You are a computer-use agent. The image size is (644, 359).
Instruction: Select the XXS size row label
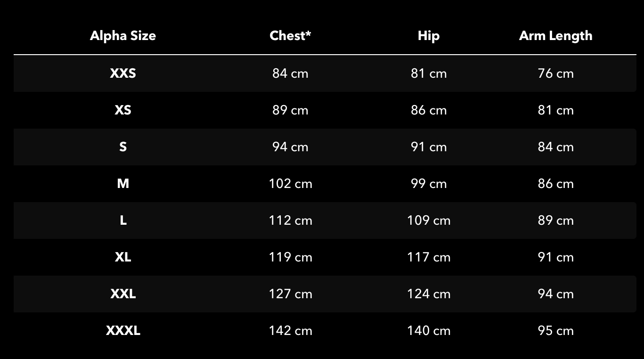tap(123, 73)
